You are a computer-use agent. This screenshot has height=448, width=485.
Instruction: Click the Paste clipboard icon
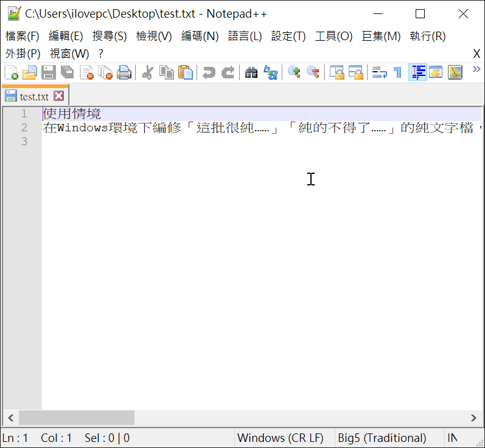pyautogui.click(x=186, y=72)
